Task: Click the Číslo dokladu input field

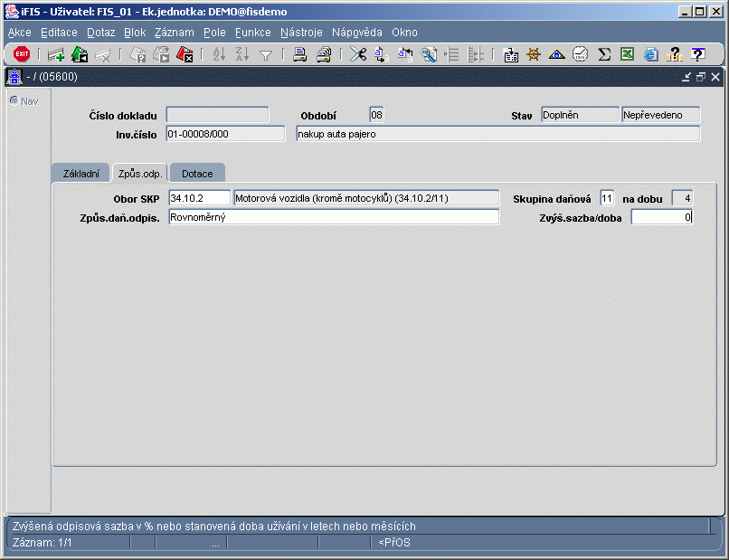Action: point(218,115)
